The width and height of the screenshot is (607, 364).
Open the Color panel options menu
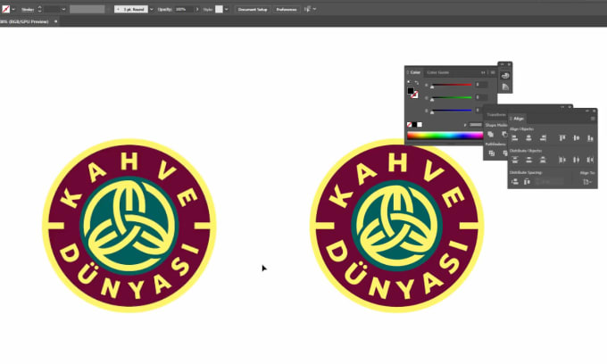[x=493, y=72]
